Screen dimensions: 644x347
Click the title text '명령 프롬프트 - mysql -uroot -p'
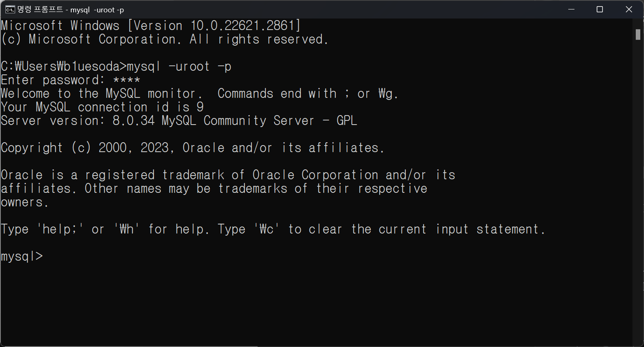(70, 9)
